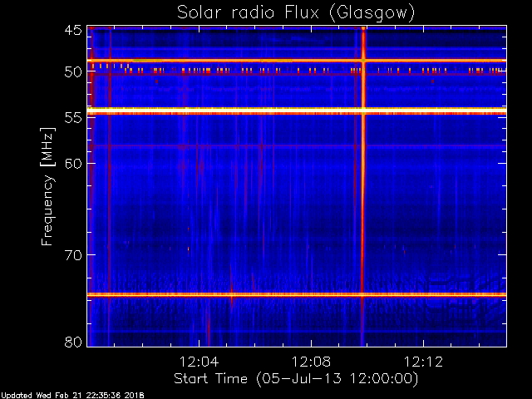Click the bright vertical burst near 12:10
The height and width of the screenshot is (399, 532).
coord(363,186)
